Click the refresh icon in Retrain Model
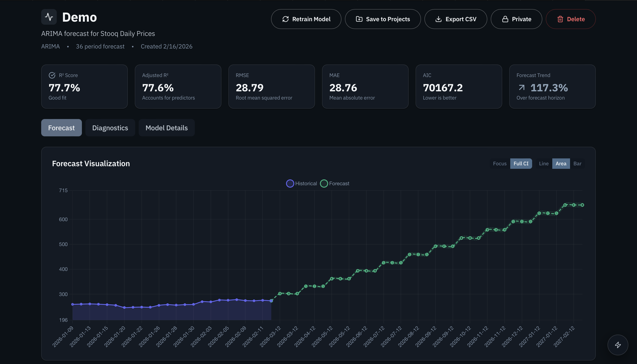 click(285, 19)
